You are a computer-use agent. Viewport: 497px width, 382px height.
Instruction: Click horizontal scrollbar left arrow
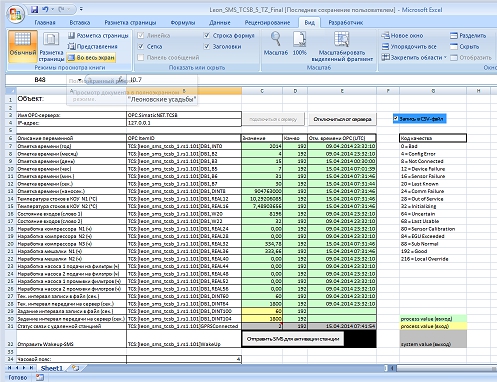pos(393,368)
